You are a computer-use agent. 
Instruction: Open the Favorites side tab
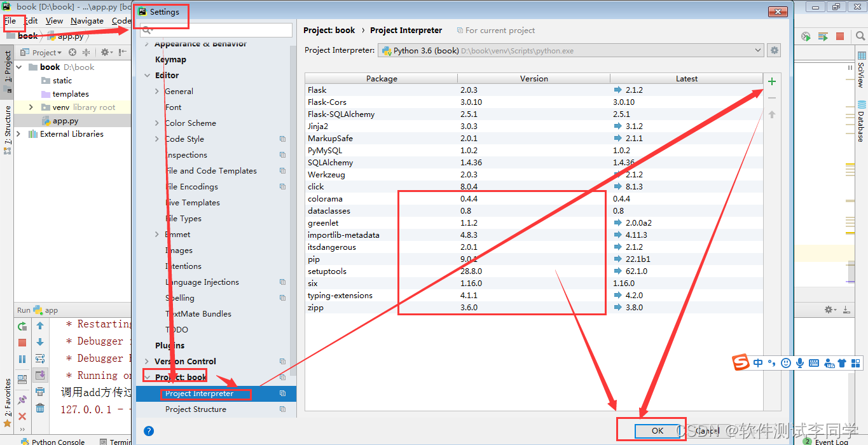pyautogui.click(x=8, y=402)
